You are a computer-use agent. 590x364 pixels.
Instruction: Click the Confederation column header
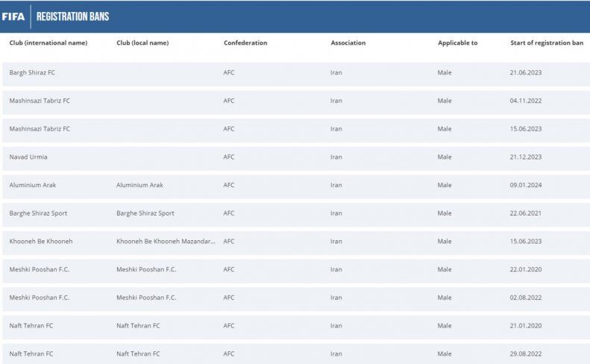[x=245, y=43]
